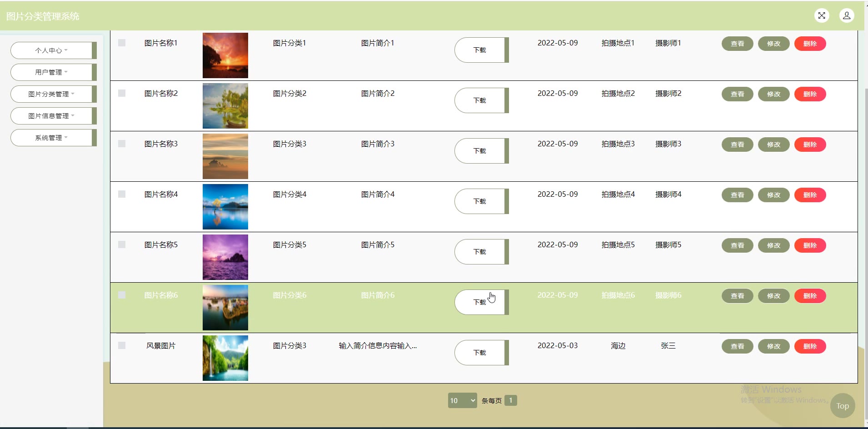Click 下载 button for 图片名称5
The width and height of the screenshot is (868, 429).
[481, 252]
